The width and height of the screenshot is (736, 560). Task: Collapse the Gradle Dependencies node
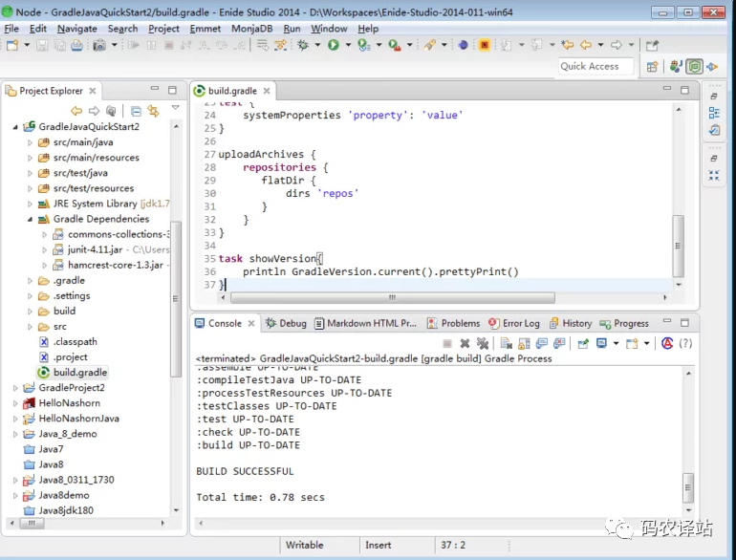(x=30, y=219)
